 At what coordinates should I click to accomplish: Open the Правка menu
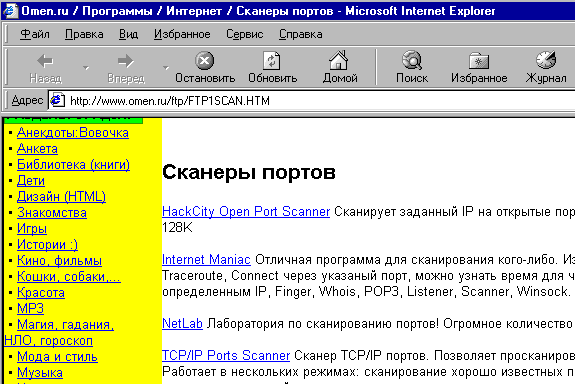tap(84, 34)
